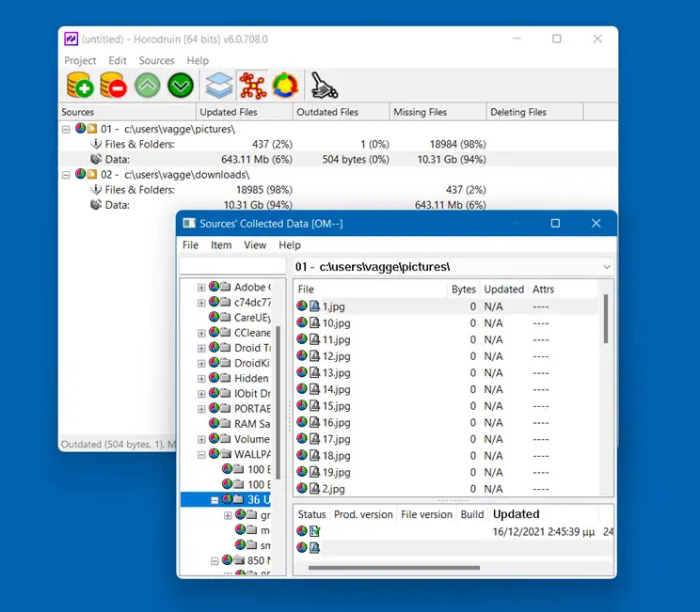Click the checked document icon in version panel
Viewport: 700px width, 612px height.
pos(315,531)
